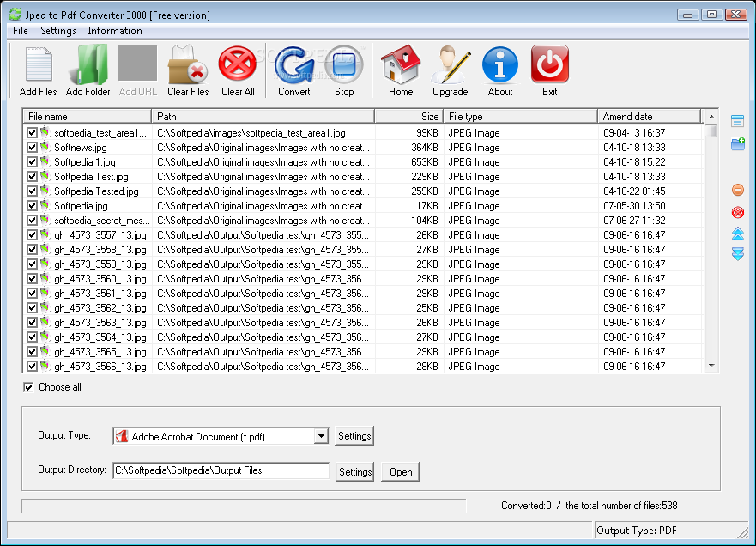
Task: Click the conversion progress bar
Action: pyautogui.click(x=244, y=506)
